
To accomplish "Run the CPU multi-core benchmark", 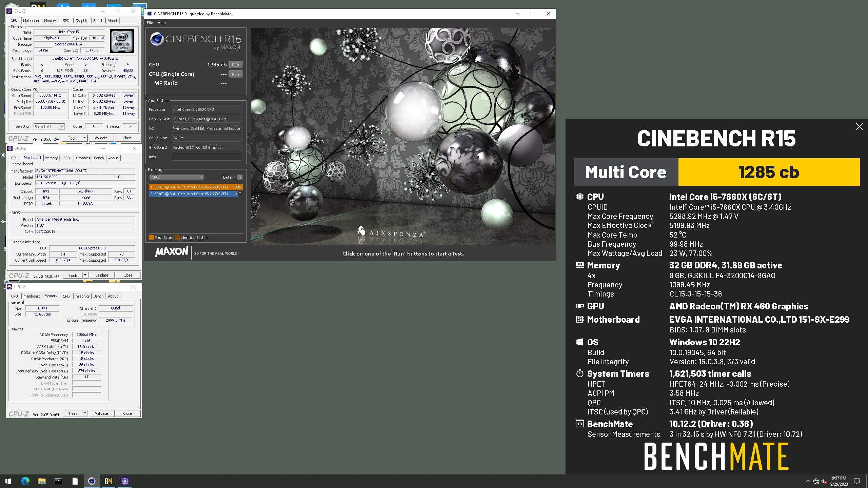I will 235,65.
